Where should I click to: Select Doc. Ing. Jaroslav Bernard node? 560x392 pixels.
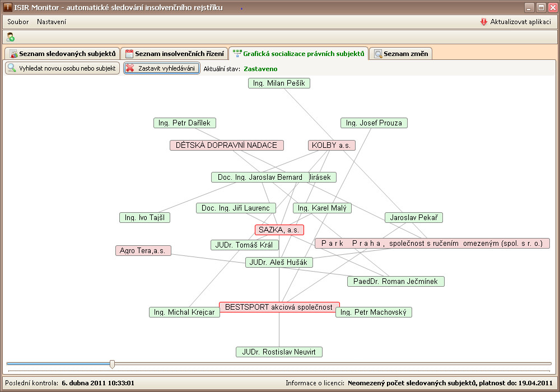pyautogui.click(x=260, y=177)
